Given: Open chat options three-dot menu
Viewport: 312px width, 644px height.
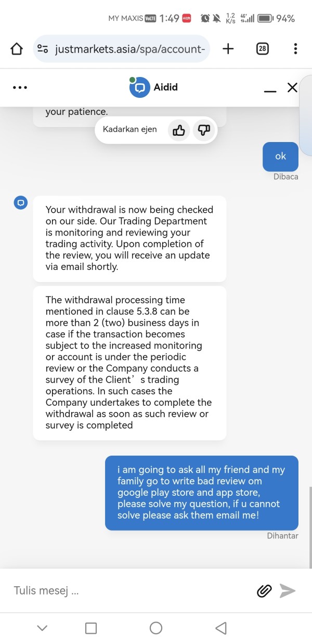Looking at the screenshot, I should [20, 87].
